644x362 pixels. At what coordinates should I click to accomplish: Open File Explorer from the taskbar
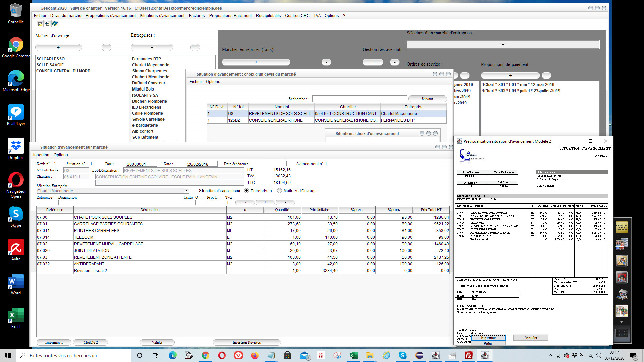pyautogui.click(x=370, y=355)
